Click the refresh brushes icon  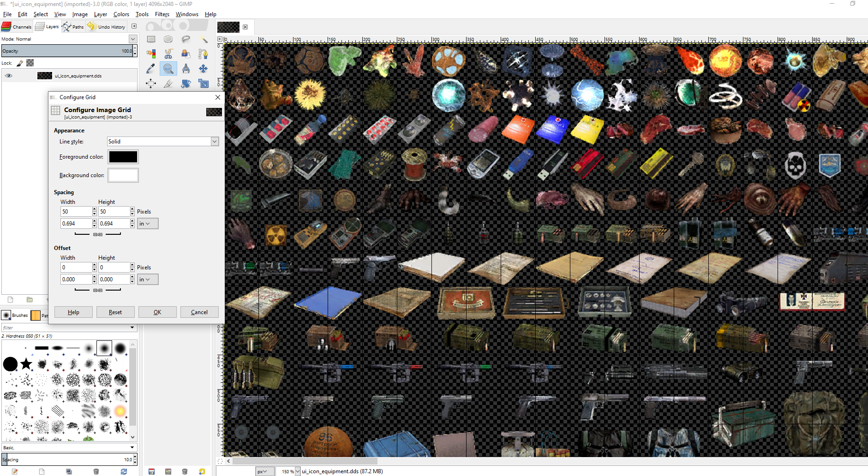click(124, 471)
